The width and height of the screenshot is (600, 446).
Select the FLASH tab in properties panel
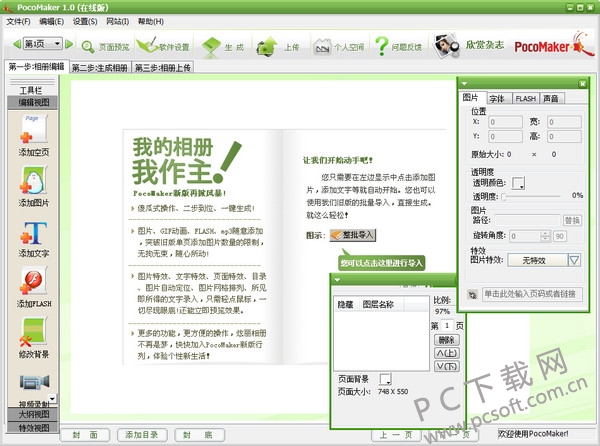(525, 99)
